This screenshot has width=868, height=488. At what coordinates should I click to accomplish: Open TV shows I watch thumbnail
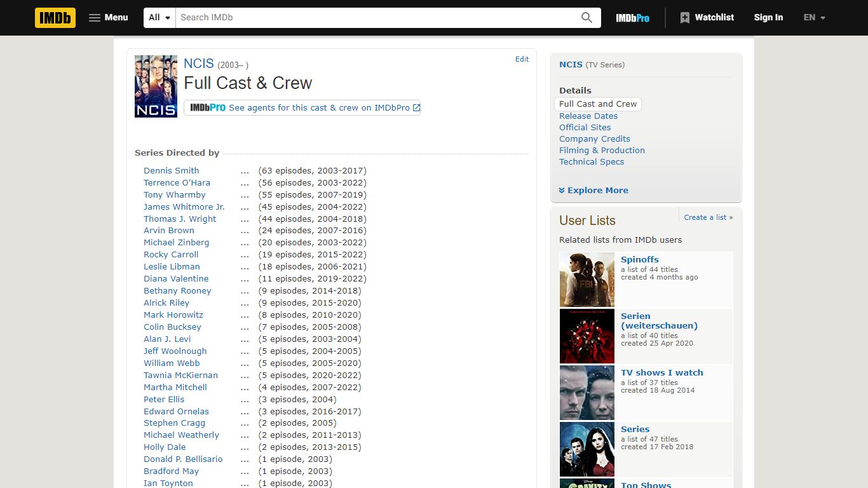[587, 393]
